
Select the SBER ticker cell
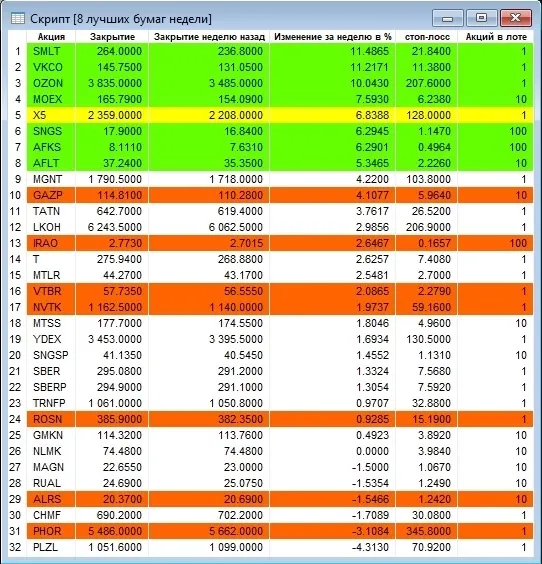pos(51,371)
